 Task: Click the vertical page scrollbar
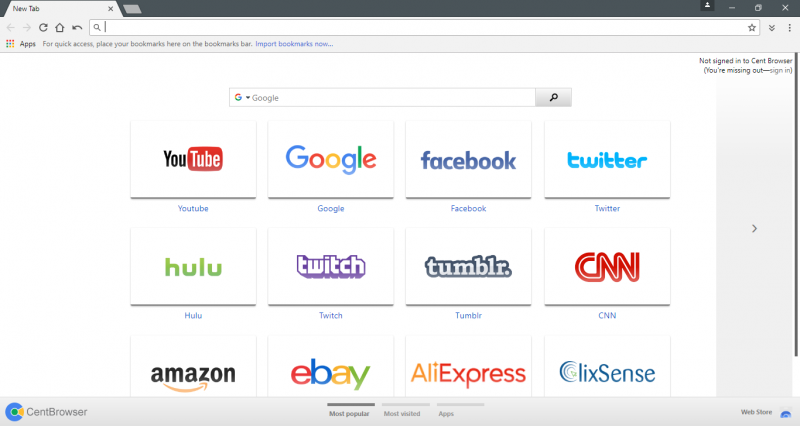coord(797,204)
